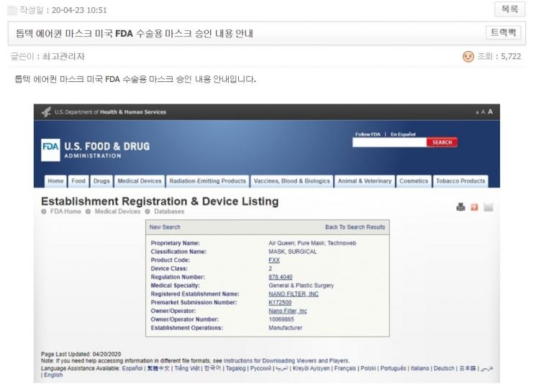Click Back To Search Results
This screenshot has width=536, height=392.
point(355,227)
